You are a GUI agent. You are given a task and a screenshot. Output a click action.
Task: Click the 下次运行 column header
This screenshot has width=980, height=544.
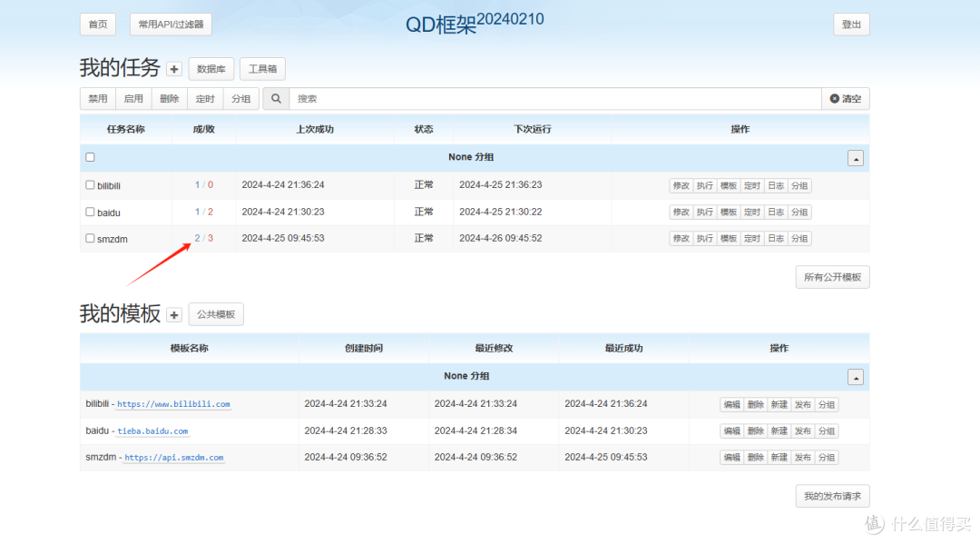coord(533,130)
